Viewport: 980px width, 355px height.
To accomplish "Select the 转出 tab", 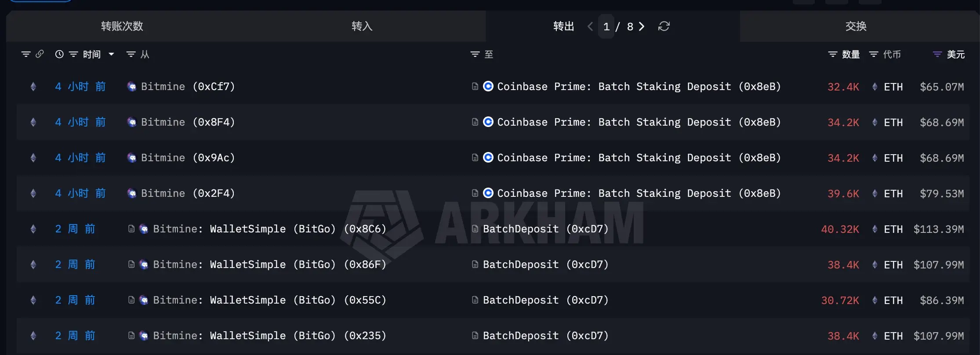I will pyautogui.click(x=563, y=26).
